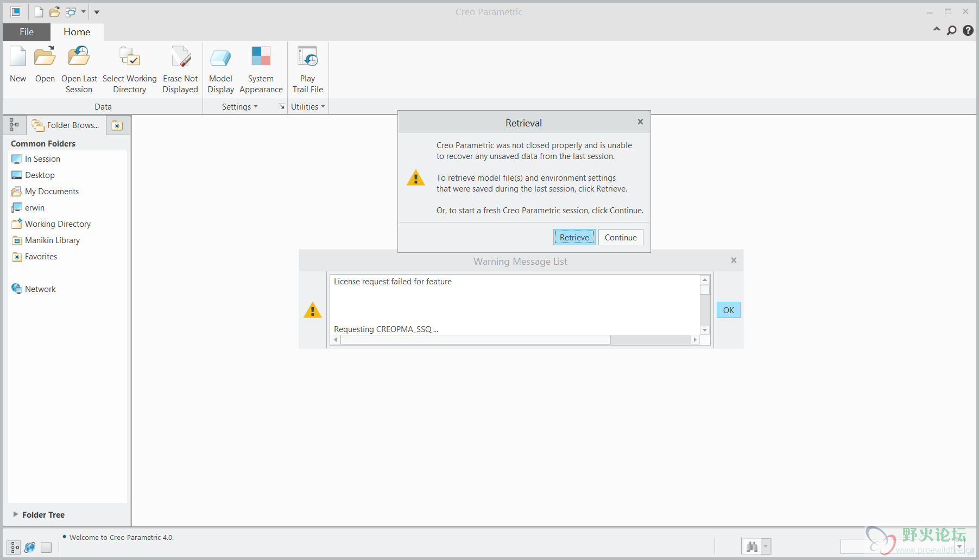Expand the Utilities group dropdown

point(308,106)
